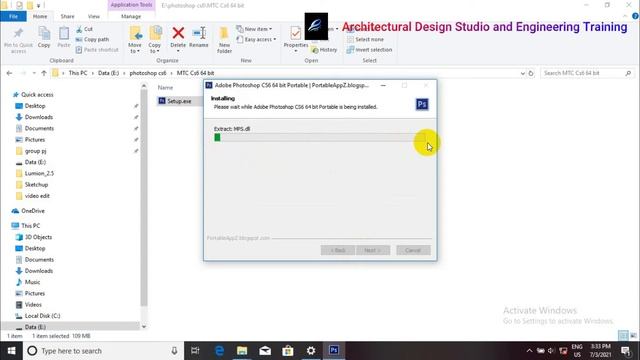This screenshot has height=360, width=640.
Task: Switch to the View ribbon tab
Action: pos(94,16)
